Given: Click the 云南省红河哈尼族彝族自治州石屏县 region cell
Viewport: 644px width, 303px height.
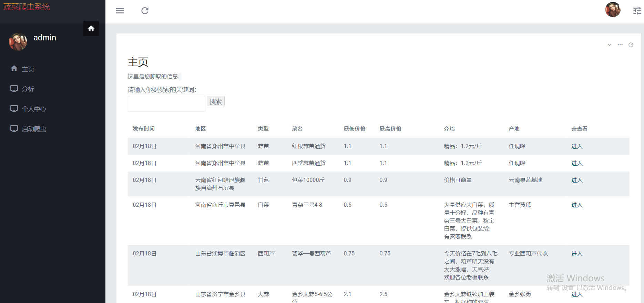Looking at the screenshot, I should pyautogui.click(x=220, y=184).
